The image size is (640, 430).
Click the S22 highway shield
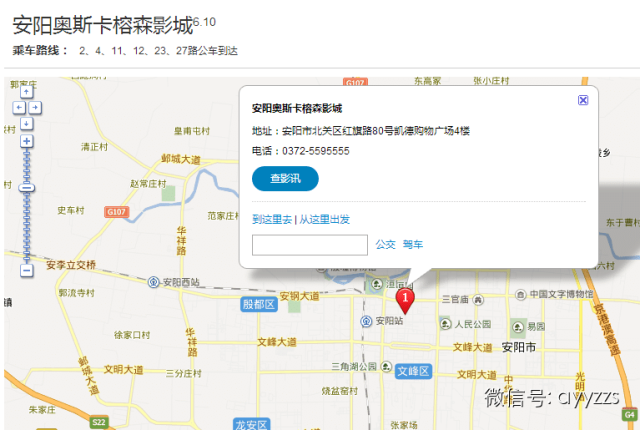tap(99, 422)
